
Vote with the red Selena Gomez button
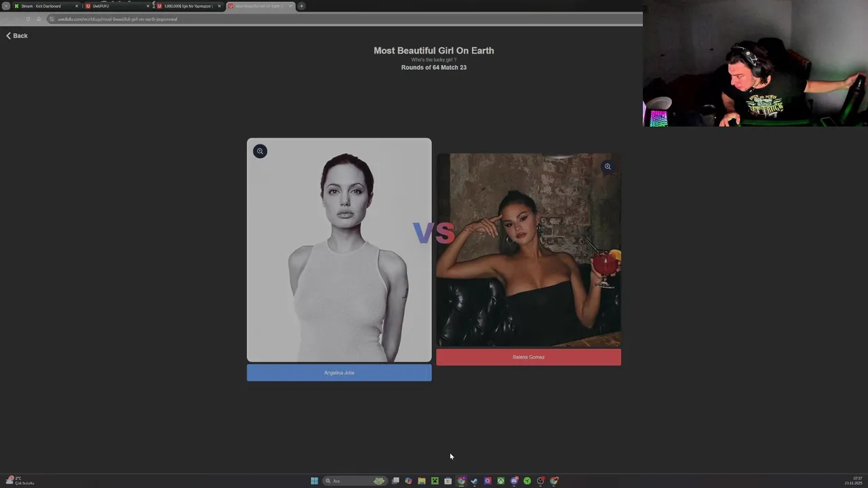[x=528, y=357]
